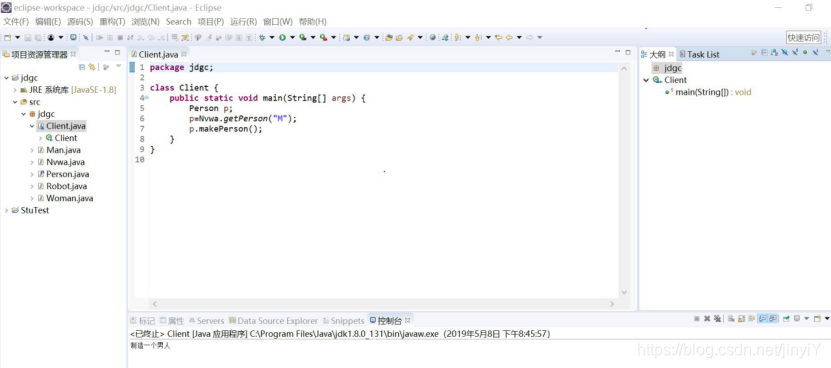The height and width of the screenshot is (368, 831).
Task: Toggle Hide Non-Public Members green dot icon
Action: coord(805,52)
